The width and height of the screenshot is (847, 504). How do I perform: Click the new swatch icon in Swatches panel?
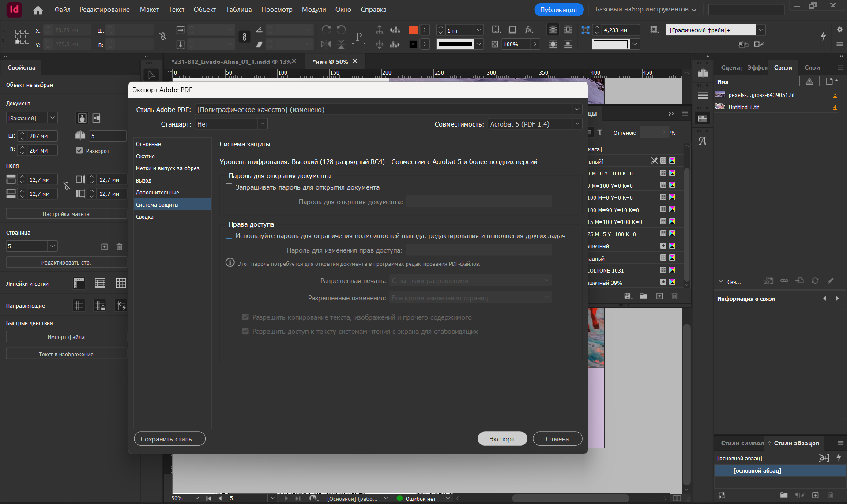click(659, 296)
